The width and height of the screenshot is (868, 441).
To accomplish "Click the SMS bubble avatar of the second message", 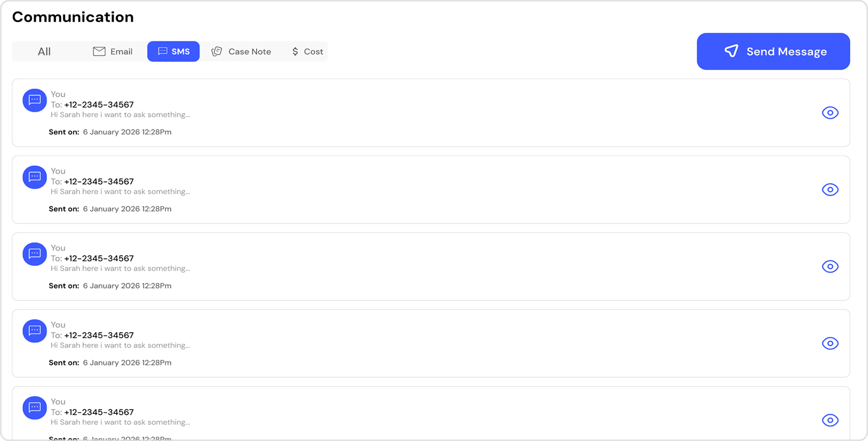I will [x=35, y=177].
